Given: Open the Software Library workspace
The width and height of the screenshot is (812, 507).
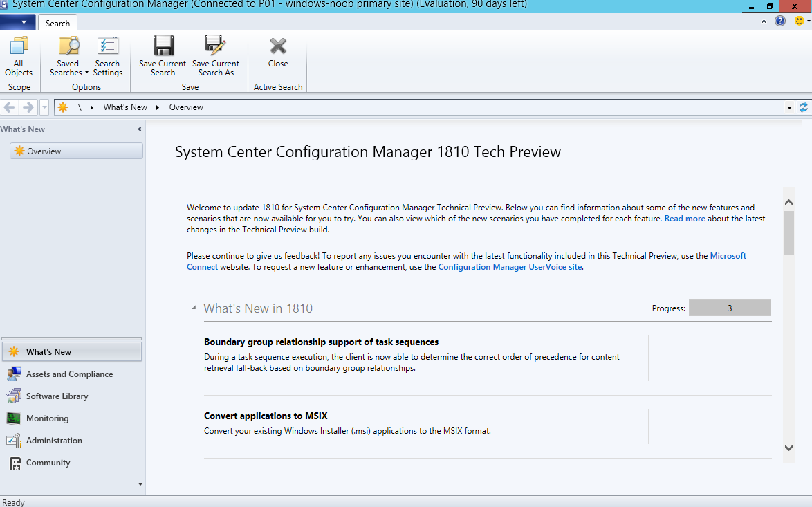Looking at the screenshot, I should pos(72,396).
